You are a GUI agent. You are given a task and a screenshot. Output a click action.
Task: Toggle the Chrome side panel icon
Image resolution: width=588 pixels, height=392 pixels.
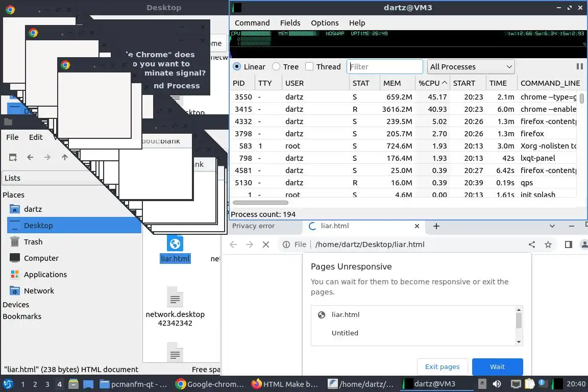click(569, 244)
